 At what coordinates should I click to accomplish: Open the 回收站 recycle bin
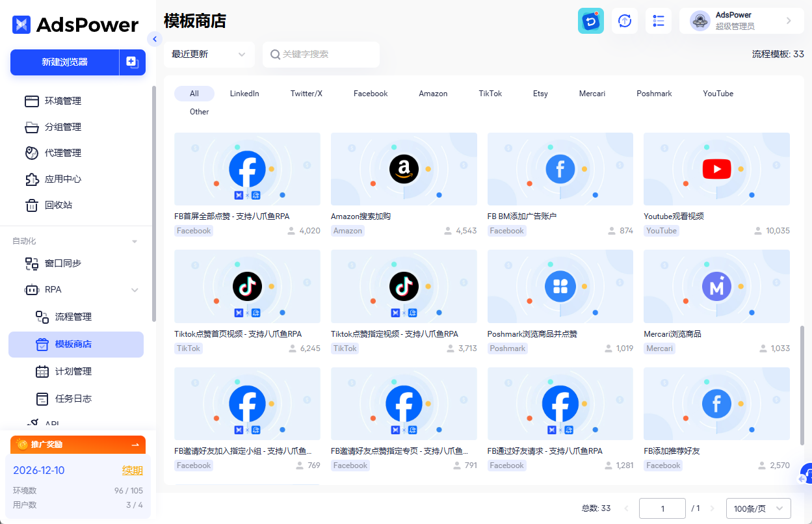pos(59,205)
